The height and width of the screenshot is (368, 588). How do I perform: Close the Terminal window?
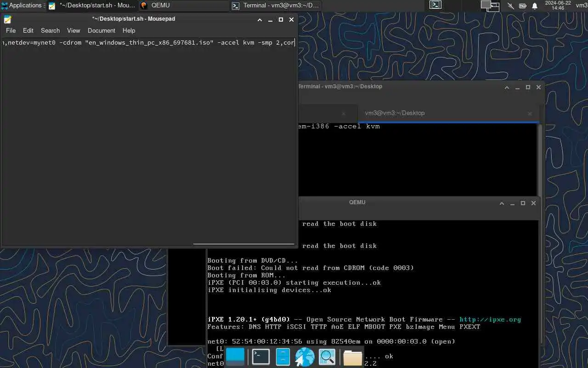pos(539,87)
